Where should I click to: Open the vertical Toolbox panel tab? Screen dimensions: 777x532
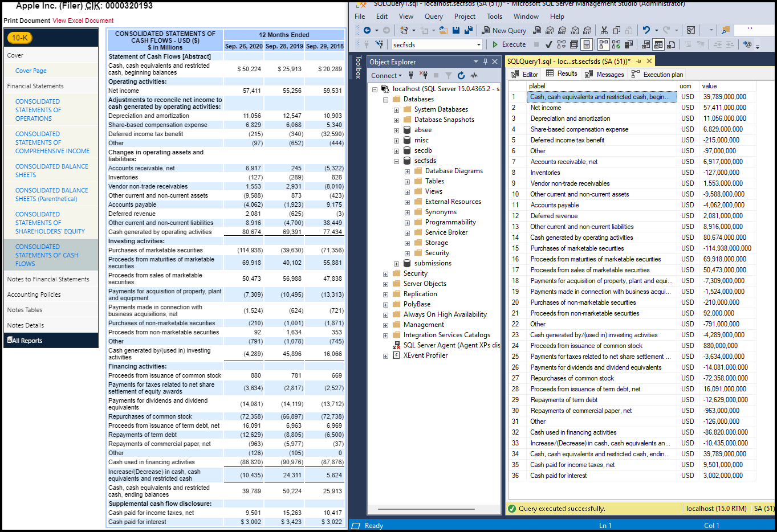click(359, 67)
